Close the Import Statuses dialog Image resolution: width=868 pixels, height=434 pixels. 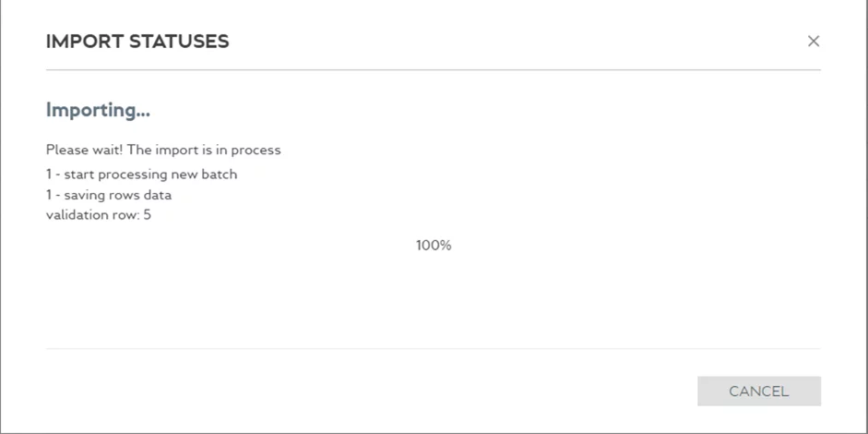click(x=813, y=42)
